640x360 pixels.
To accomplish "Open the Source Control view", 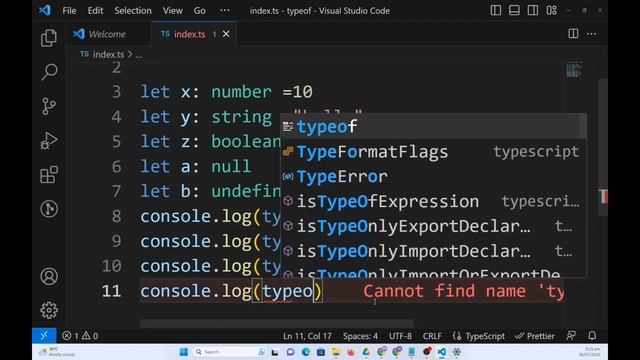I will coord(49,107).
